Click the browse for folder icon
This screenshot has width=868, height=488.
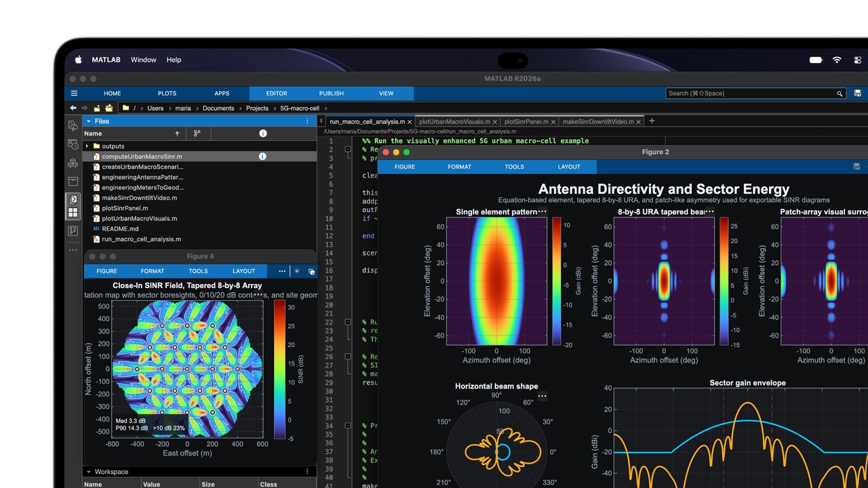[109, 108]
